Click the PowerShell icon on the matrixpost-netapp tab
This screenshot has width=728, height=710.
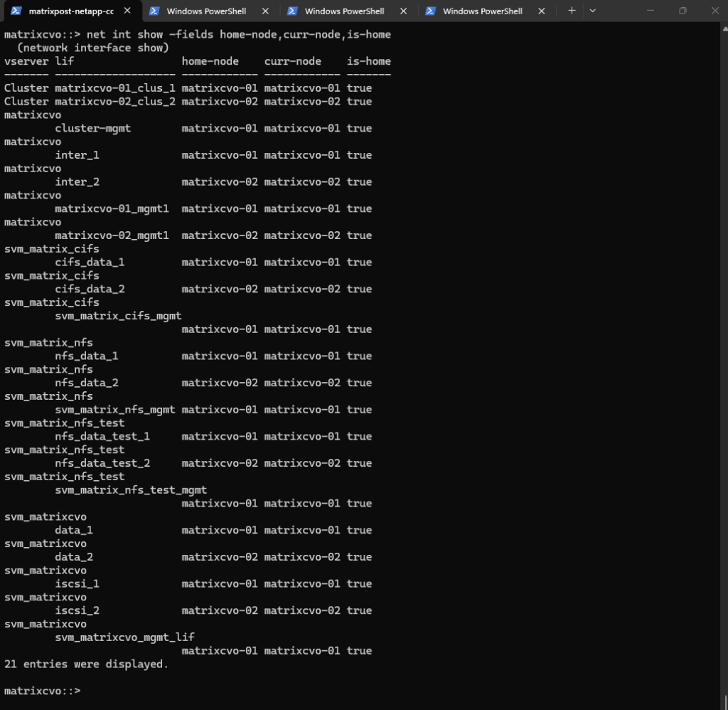[16, 11]
